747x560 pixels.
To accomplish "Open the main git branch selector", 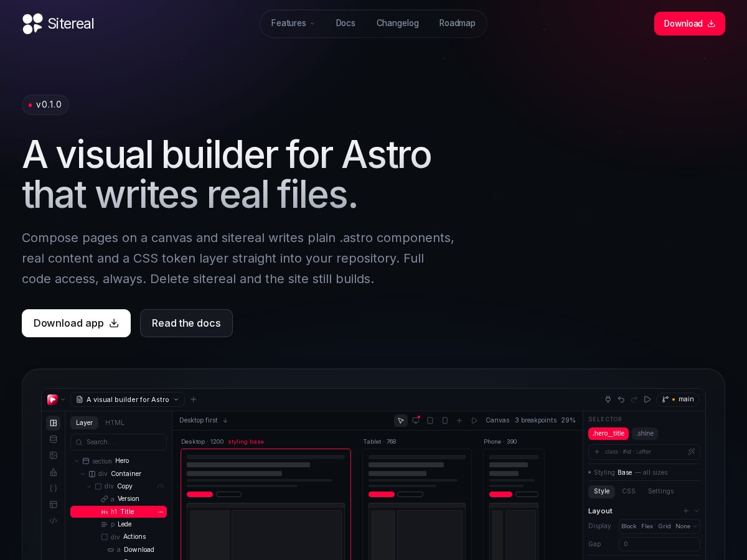I will tap(678, 399).
